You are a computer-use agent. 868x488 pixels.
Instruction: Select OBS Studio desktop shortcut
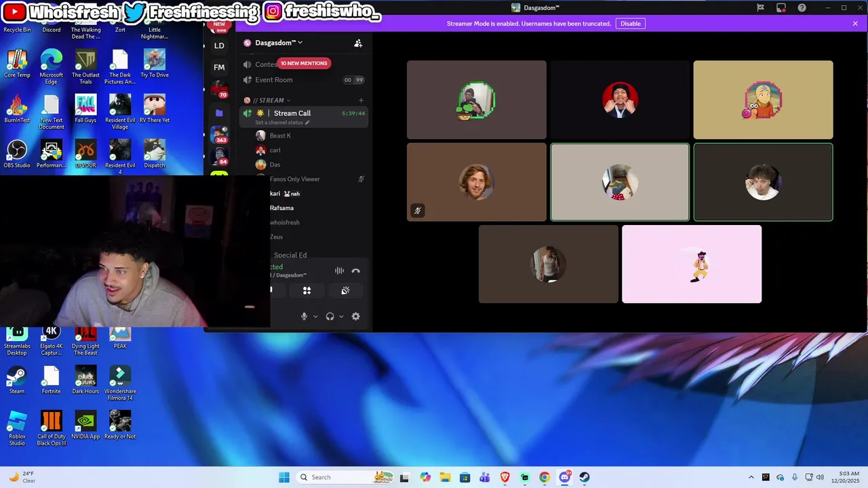[x=17, y=154]
